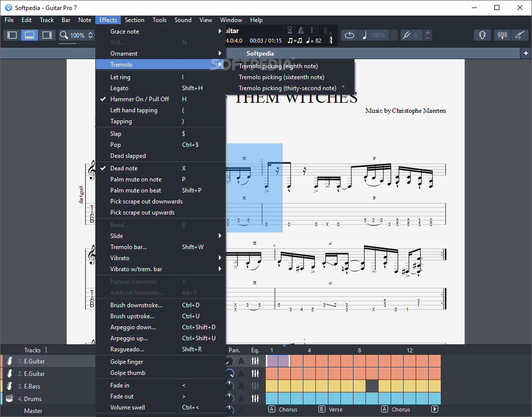The height and width of the screenshot is (417, 532).
Task: Click the line-in guitar cable icon
Action: coord(520,35)
